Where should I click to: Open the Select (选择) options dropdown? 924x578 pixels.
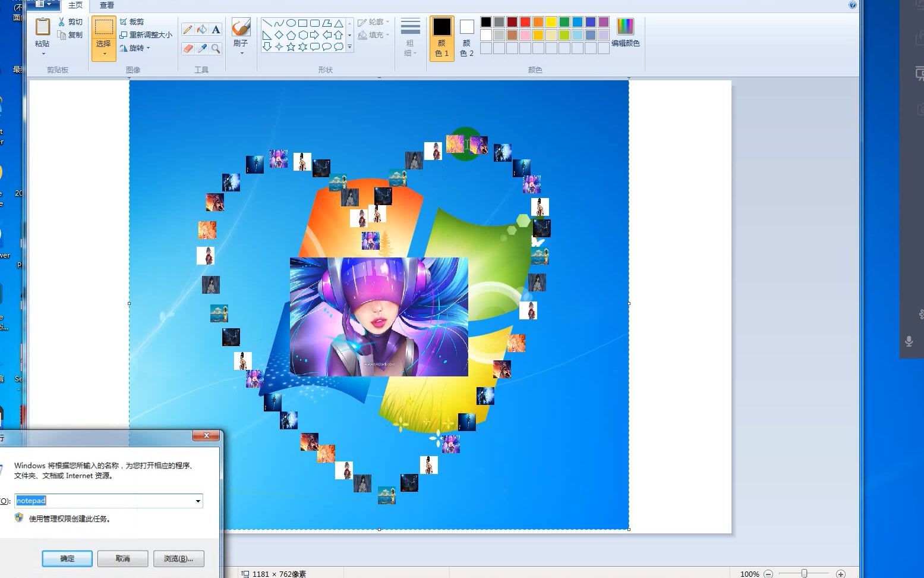[x=104, y=54]
